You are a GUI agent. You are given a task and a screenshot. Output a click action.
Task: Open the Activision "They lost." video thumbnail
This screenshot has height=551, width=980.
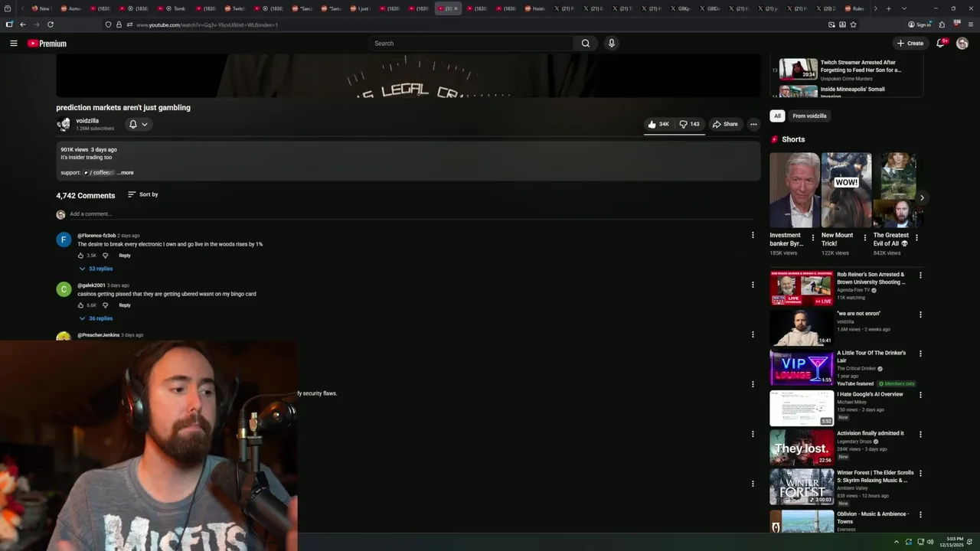[x=802, y=448]
